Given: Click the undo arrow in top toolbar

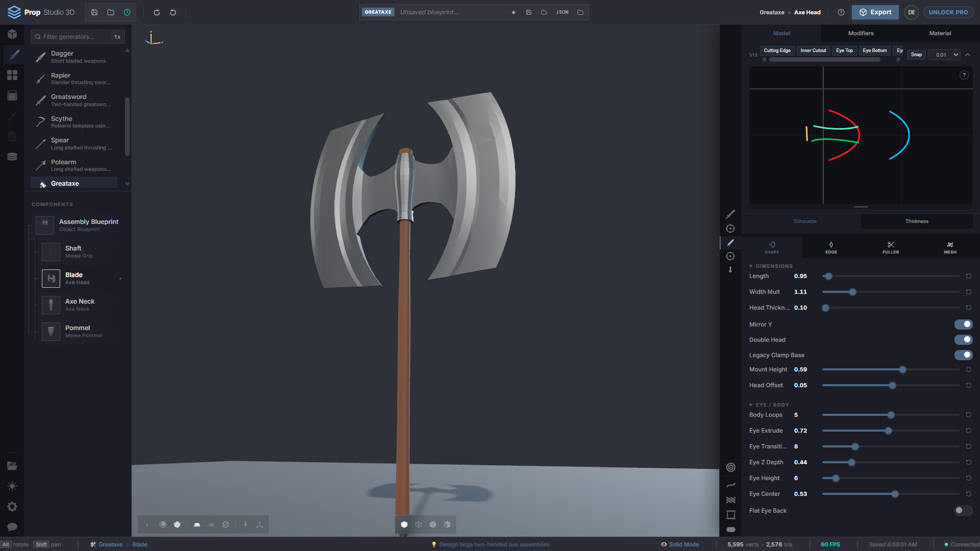Looking at the screenshot, I should coord(173,12).
